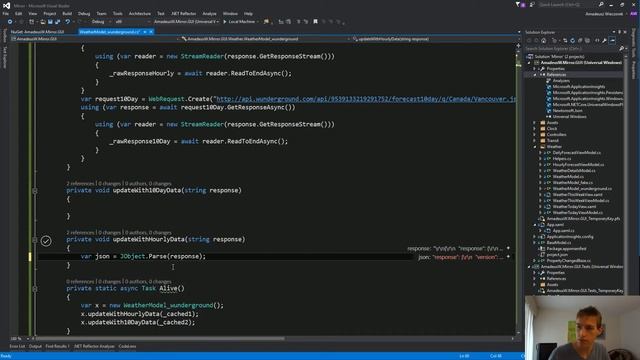Open the Build menu
640x360 pixels.
pyautogui.click(x=67, y=13)
